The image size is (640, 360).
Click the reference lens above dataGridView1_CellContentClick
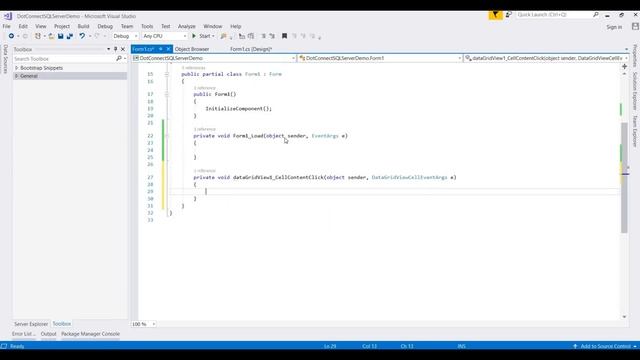click(204, 171)
